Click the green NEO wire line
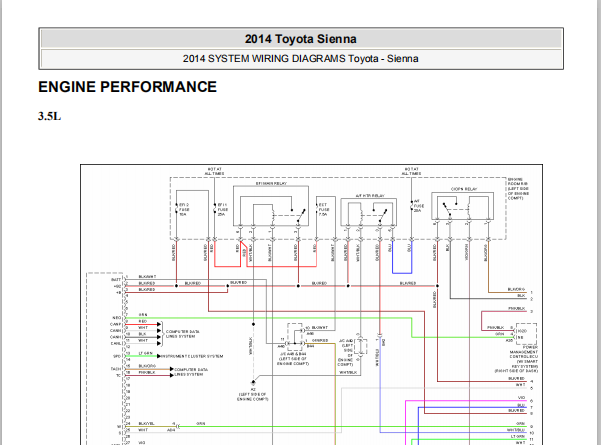The height and width of the screenshot is (445, 601). point(300,318)
